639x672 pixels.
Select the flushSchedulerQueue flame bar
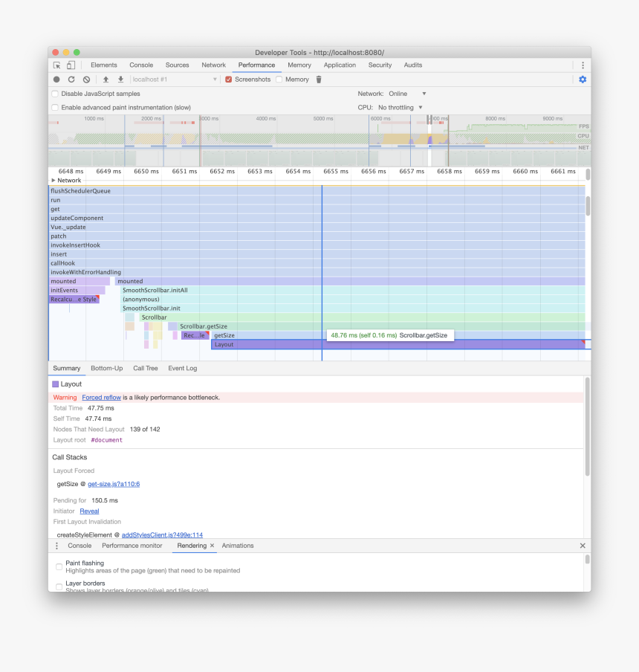pyautogui.click(x=317, y=191)
